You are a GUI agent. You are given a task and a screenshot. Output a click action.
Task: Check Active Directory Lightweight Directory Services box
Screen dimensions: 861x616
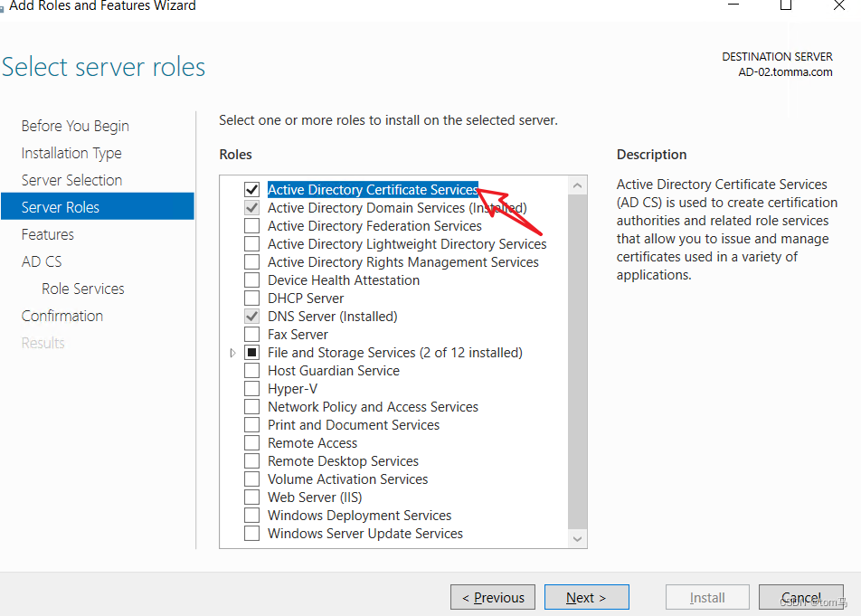point(252,243)
